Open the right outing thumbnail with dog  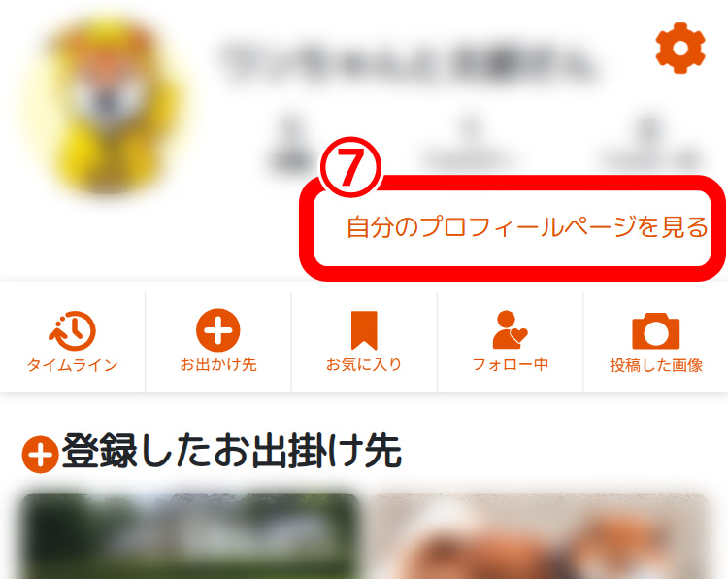(540, 536)
